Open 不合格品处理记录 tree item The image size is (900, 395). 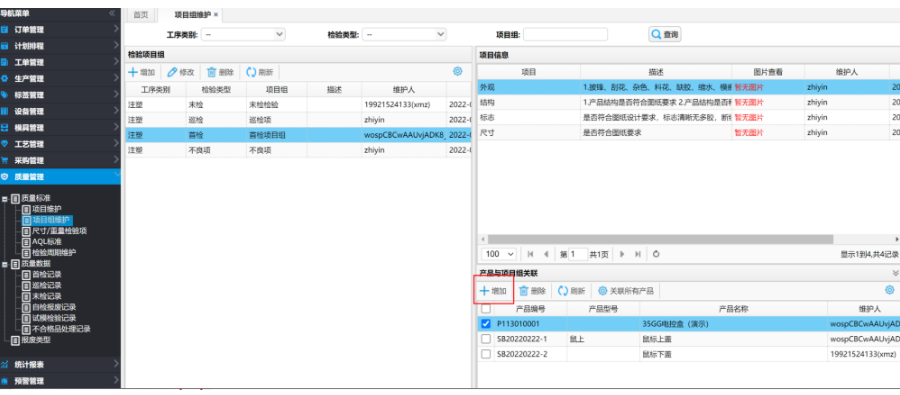pos(61,329)
